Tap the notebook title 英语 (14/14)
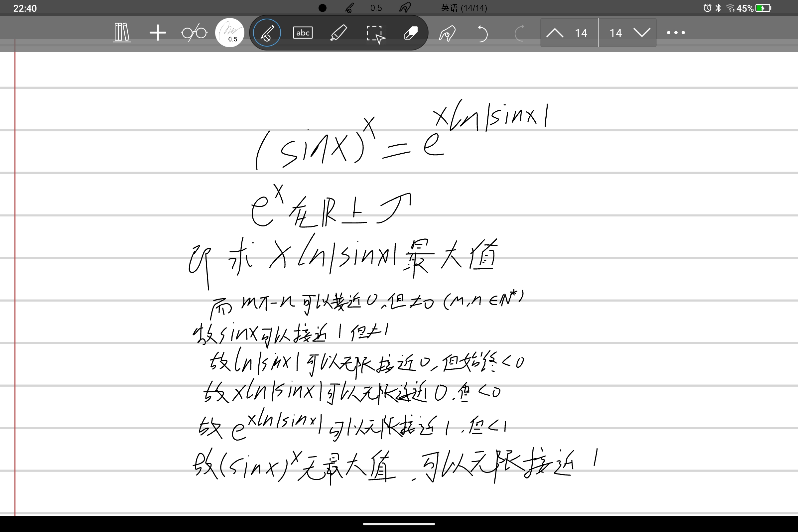Screen dimensions: 798x532 (464, 8)
